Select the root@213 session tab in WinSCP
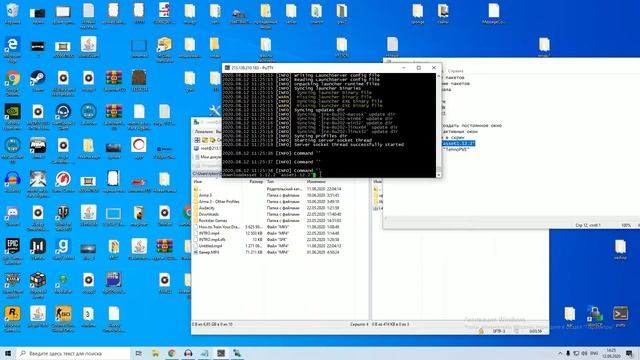The width and height of the screenshot is (640, 360). pos(207,148)
